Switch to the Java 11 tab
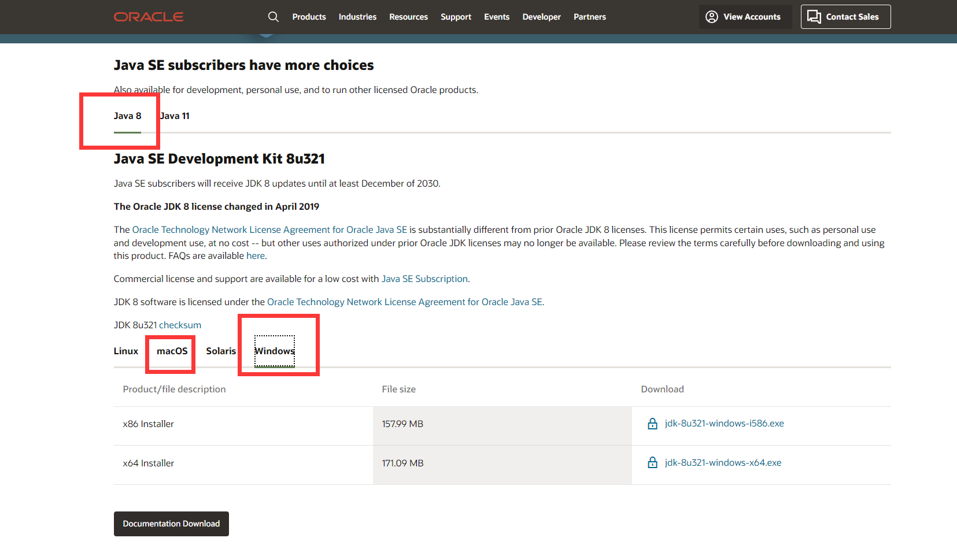This screenshot has height=560, width=957. 175,116
